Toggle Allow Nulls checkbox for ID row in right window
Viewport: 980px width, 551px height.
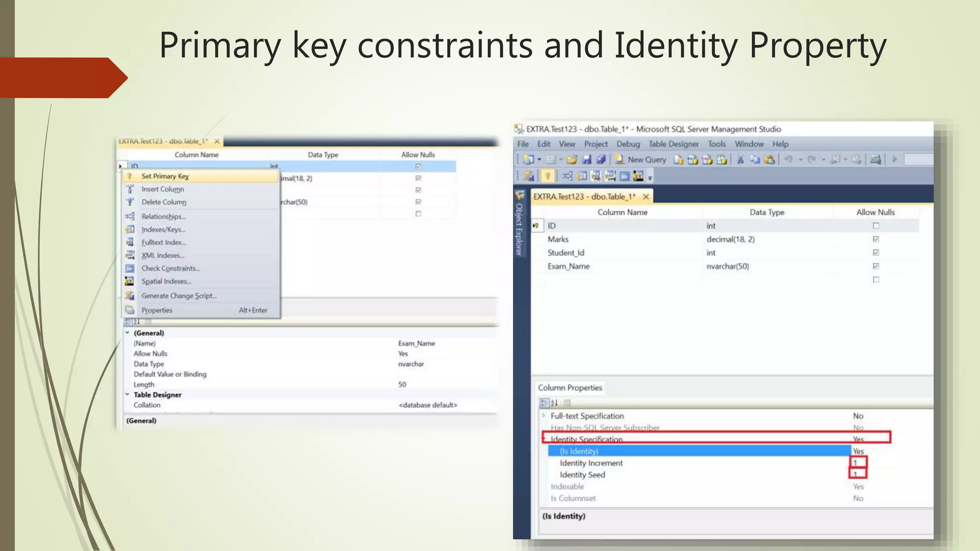(876, 226)
